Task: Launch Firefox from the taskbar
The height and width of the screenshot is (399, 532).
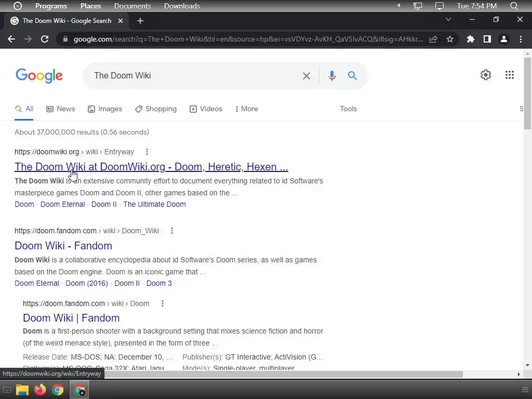Action: point(40,390)
